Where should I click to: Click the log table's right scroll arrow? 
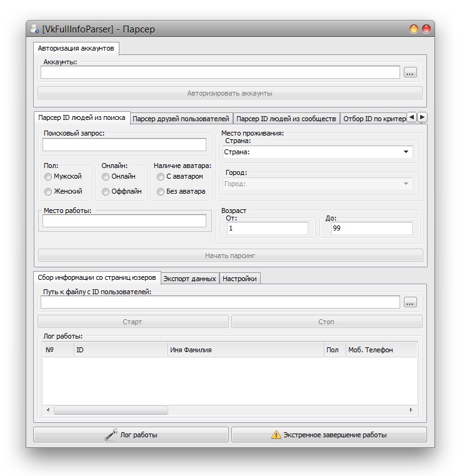[411, 410]
